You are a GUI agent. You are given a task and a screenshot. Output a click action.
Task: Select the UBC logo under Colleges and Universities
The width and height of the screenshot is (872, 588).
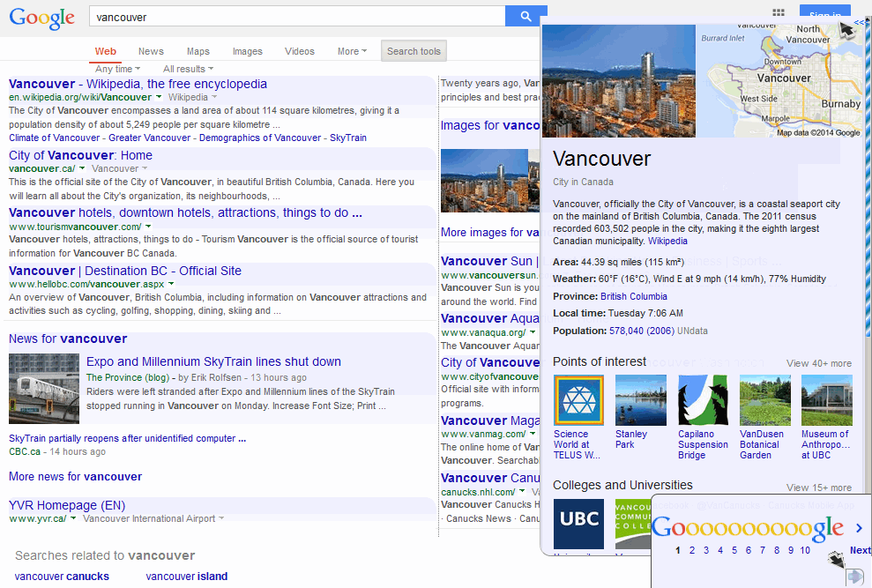pos(578,524)
